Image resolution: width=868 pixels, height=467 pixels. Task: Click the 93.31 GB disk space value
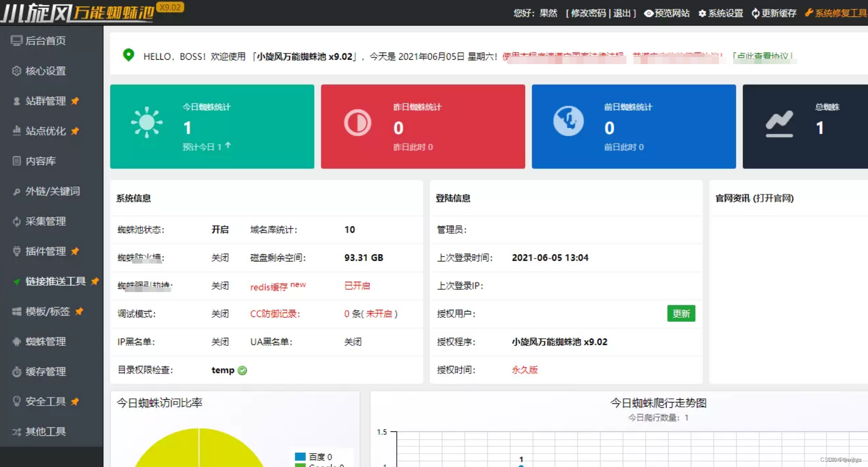pyautogui.click(x=363, y=258)
